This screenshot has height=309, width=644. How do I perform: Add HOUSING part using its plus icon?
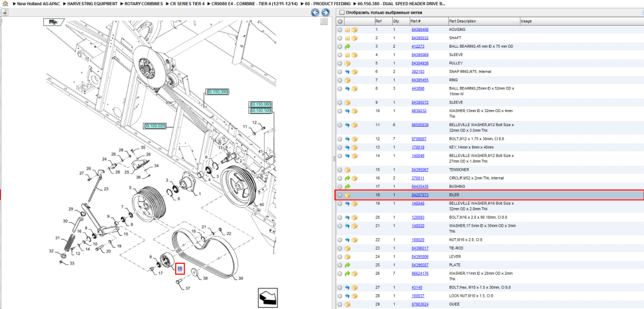(x=340, y=30)
